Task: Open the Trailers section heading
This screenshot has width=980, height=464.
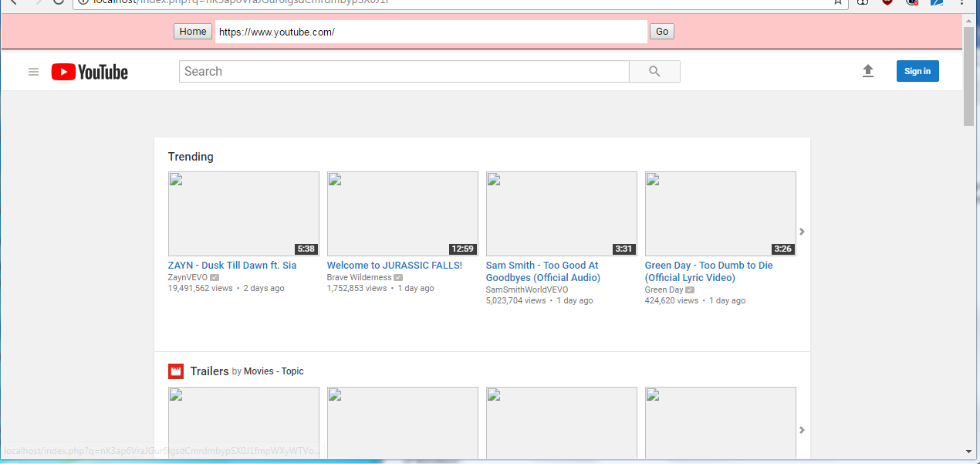Action: (x=209, y=371)
